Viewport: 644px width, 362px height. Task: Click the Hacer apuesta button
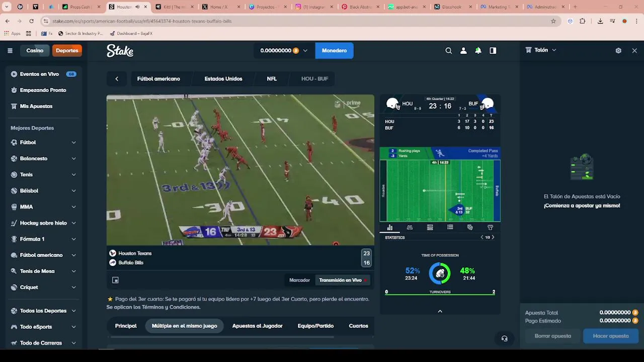point(611,336)
